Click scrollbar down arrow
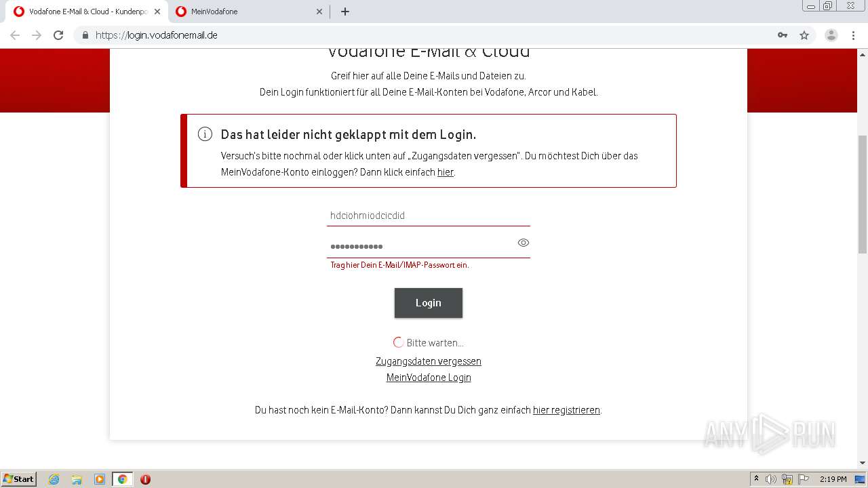The image size is (868, 488). [x=863, y=463]
